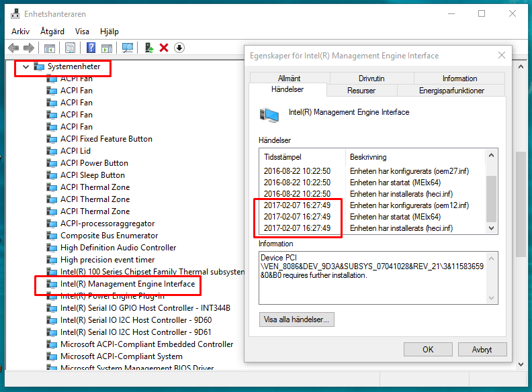Screen dimensions: 532x392
Task: Open the Åtgärd menu
Action: pos(52,32)
